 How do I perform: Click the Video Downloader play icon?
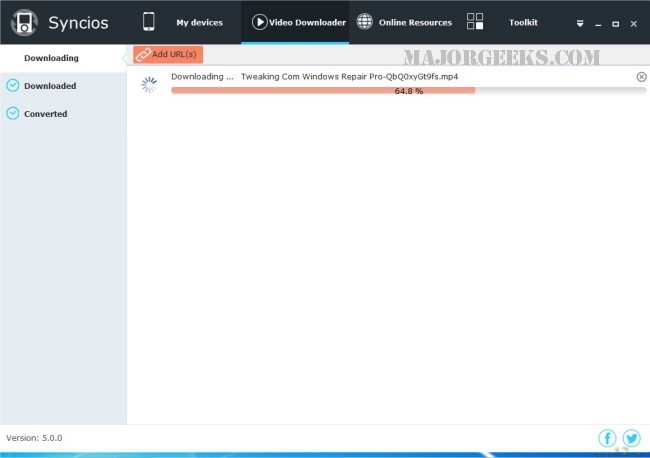click(x=260, y=22)
